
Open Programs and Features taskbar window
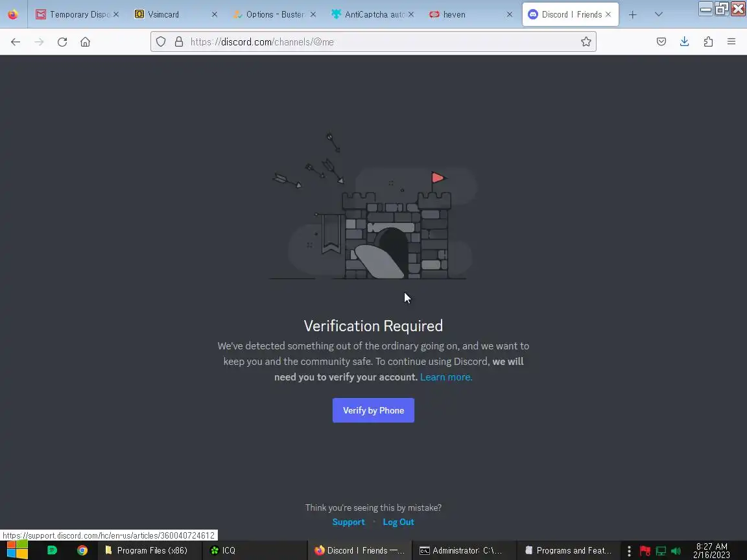pos(568,550)
